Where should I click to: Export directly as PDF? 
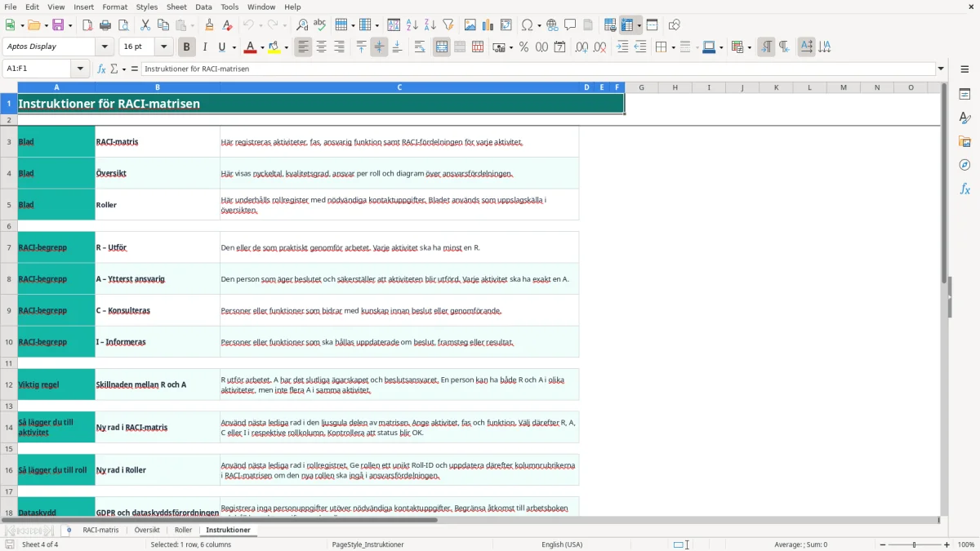click(x=87, y=25)
